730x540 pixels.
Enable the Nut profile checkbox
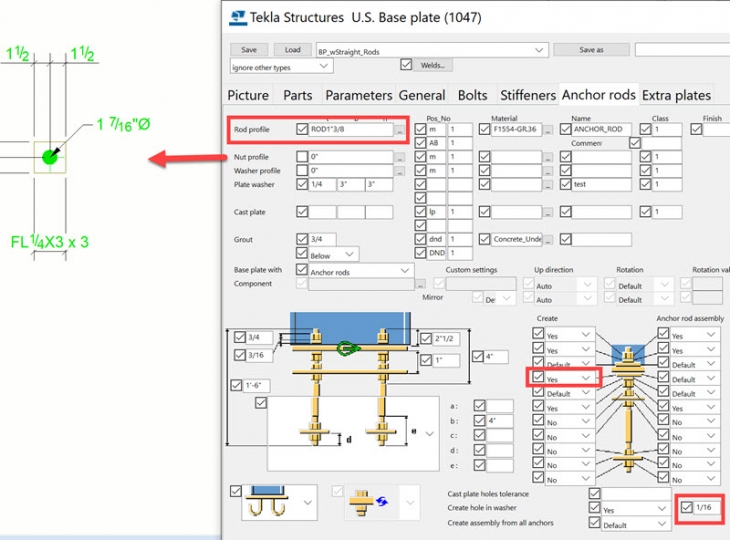click(302, 157)
